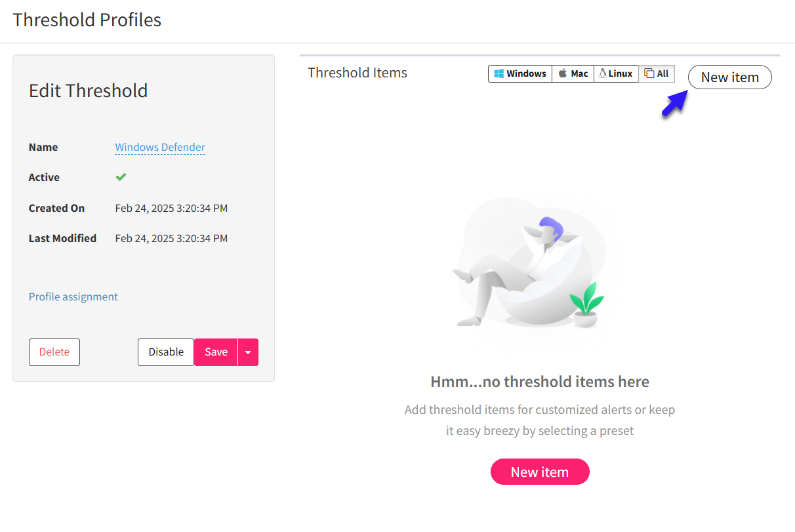Click the blue arrow pointer graphic
Viewport: 795px width, 532px height.
674,104
